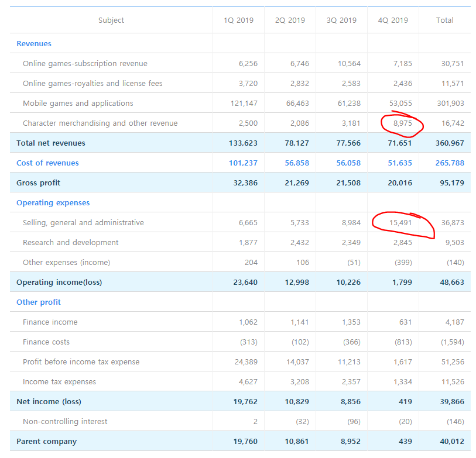Click the 36,873 SG&A total value
This screenshot has width=476, height=458.
[453, 223]
